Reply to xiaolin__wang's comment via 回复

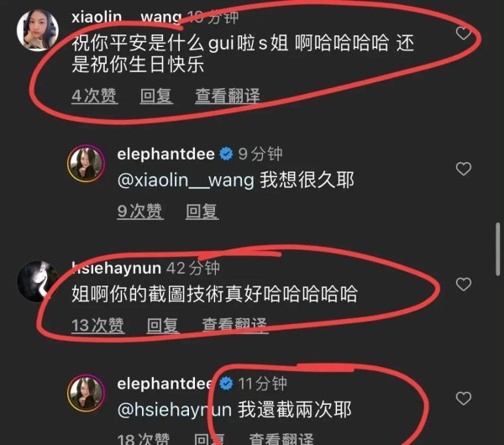[x=156, y=96]
